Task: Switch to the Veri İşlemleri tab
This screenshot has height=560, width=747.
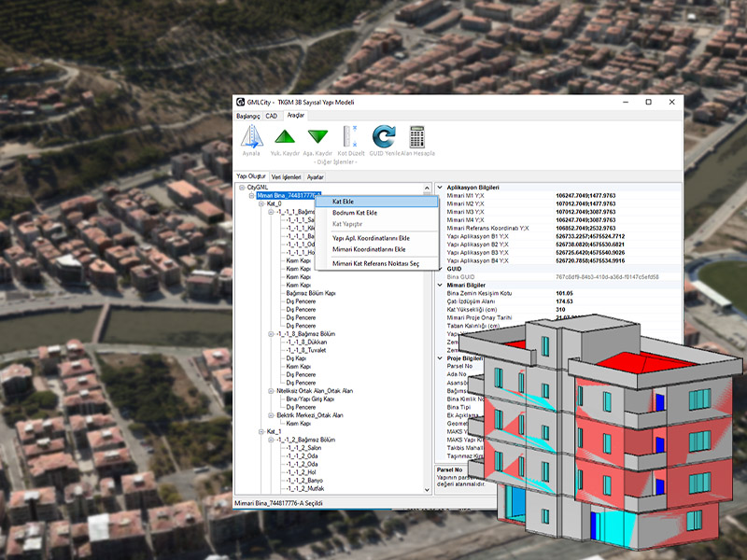Action: (x=286, y=176)
